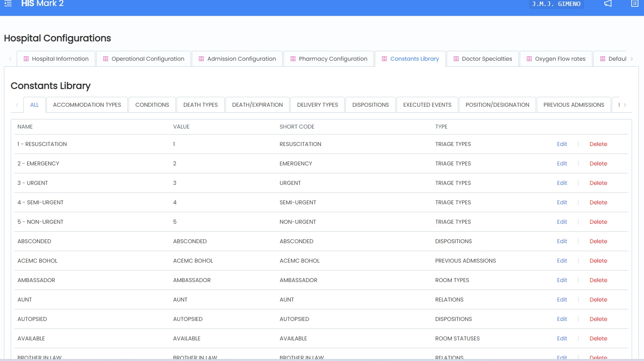
Task: Click the Hospital Information tab icon
Action: click(26, 59)
